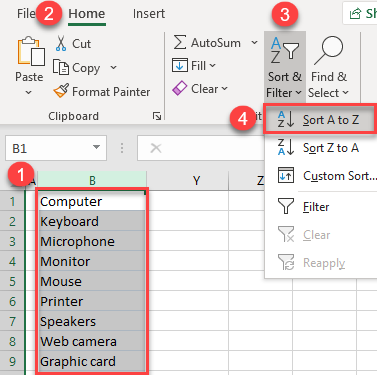Click the formula bar Cancel X
Screen dimensions: 377x375
[x=156, y=148]
